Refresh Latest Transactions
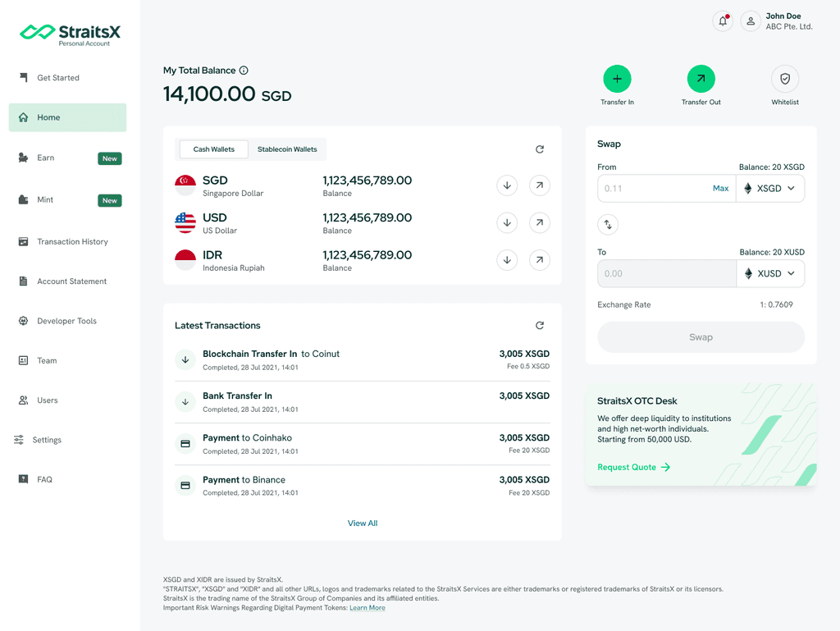 [x=540, y=325]
